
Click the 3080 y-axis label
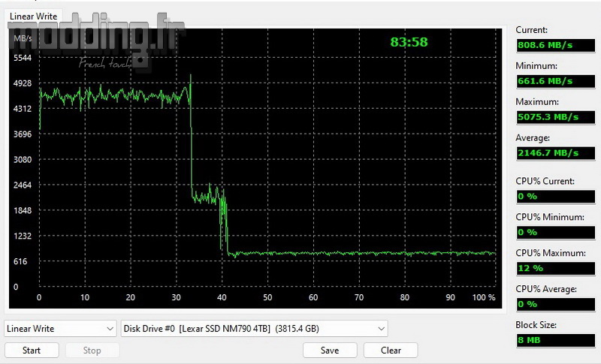pyautogui.click(x=23, y=160)
